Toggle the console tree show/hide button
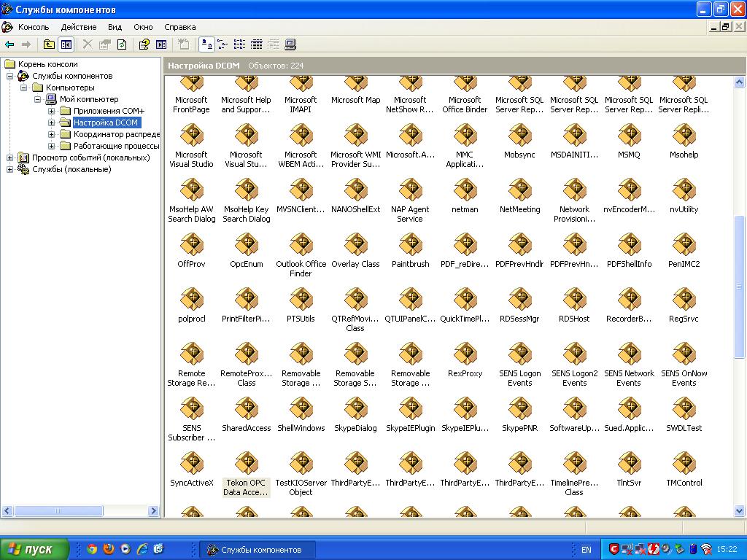747x560 pixels. point(66,44)
